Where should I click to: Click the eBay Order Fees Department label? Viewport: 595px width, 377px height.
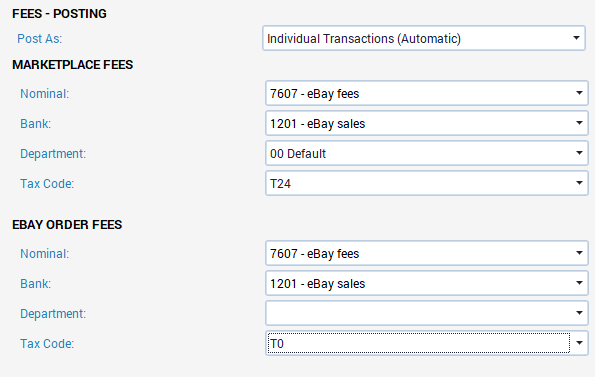point(53,314)
